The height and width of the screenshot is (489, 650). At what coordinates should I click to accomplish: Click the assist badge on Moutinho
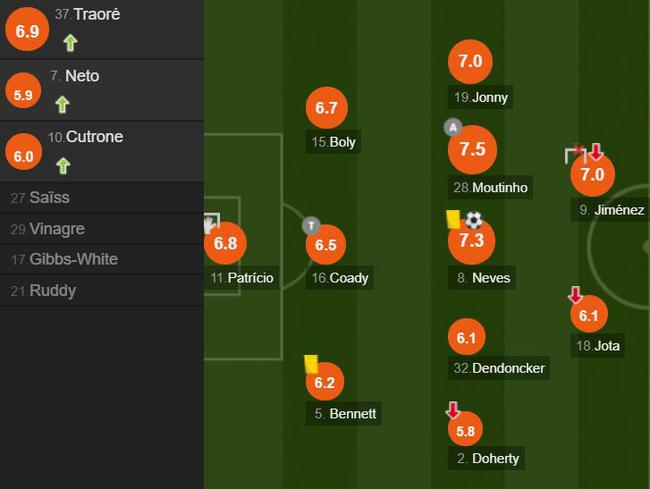[453, 127]
